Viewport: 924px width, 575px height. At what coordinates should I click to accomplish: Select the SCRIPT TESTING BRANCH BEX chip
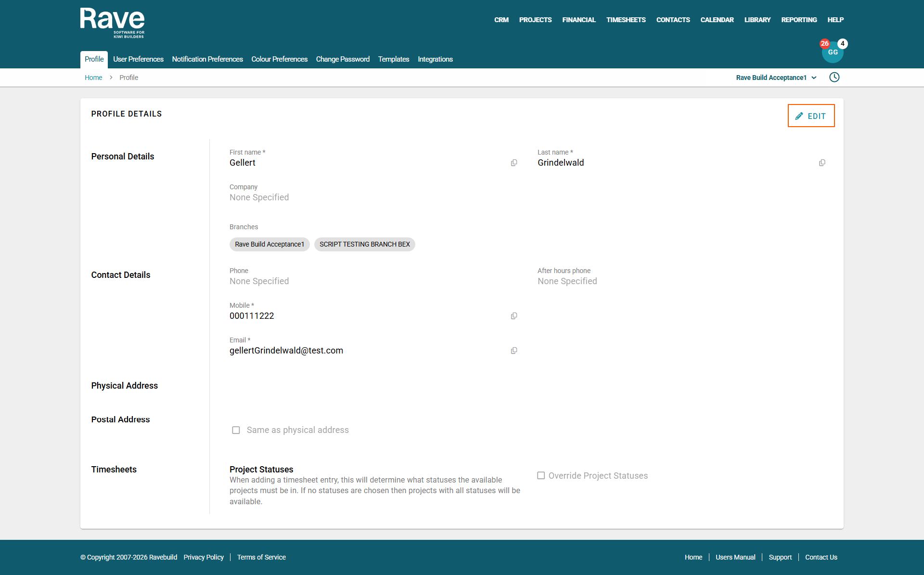click(x=364, y=244)
